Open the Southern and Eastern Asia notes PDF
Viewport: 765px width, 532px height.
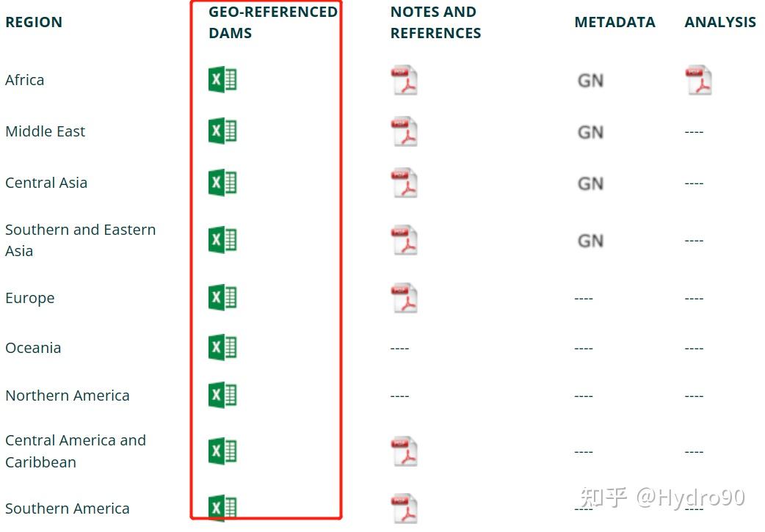pyautogui.click(x=405, y=238)
